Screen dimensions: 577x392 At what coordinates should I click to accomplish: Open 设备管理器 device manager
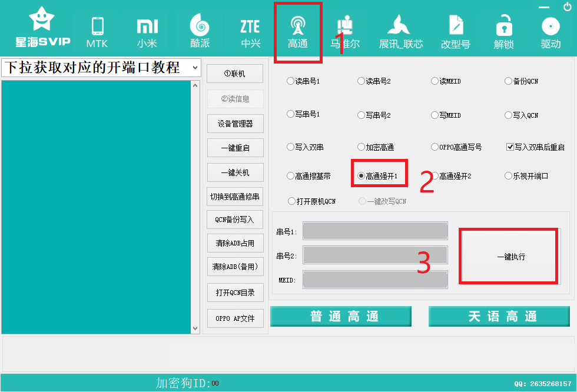pos(235,124)
